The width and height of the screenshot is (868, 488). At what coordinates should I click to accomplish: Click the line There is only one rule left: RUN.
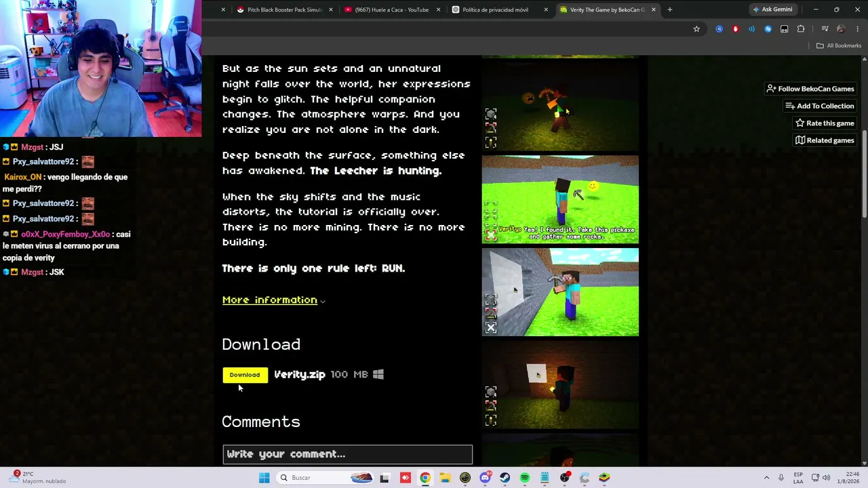click(x=313, y=268)
